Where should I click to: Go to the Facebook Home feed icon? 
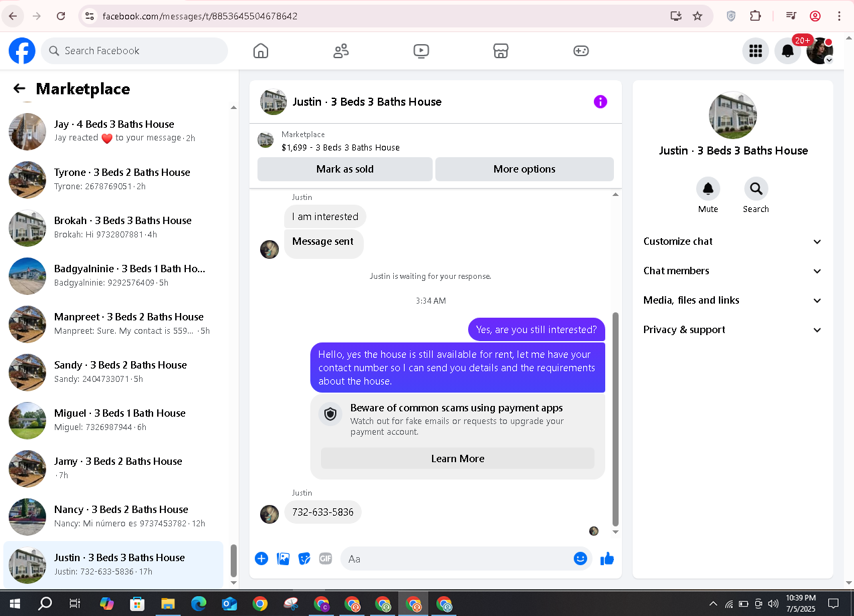[261, 51]
